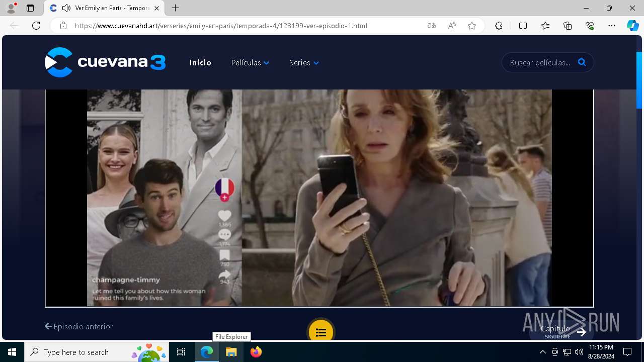Switch to Microsoft Edge on taskbar
Screen dimensions: 644x362
(x=207, y=352)
